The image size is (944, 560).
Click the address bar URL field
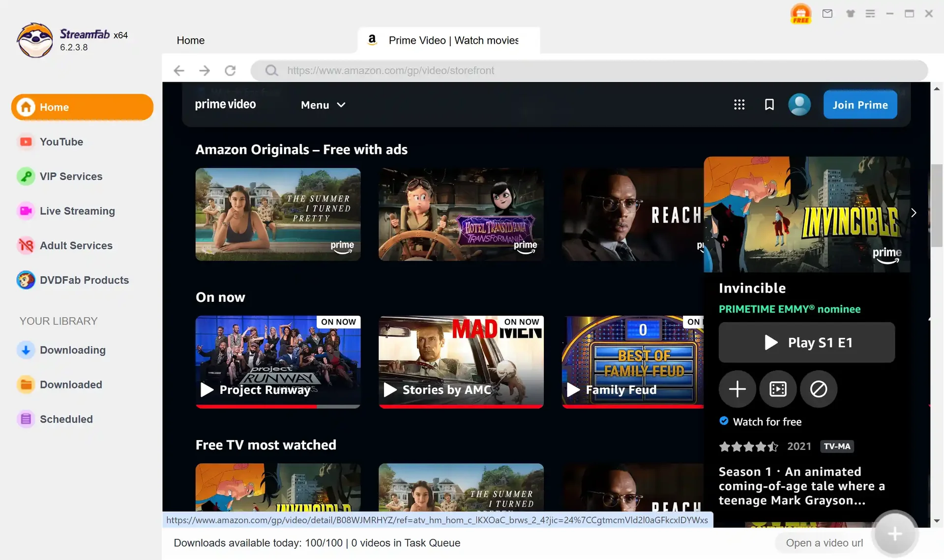coord(589,70)
